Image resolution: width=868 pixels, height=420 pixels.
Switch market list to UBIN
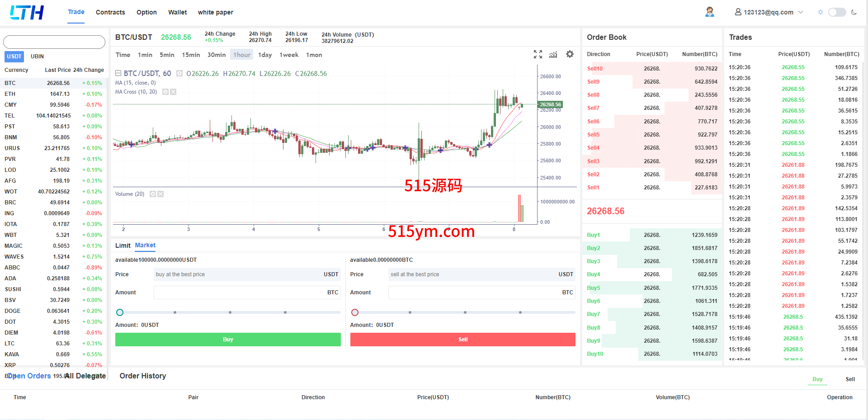click(x=37, y=57)
